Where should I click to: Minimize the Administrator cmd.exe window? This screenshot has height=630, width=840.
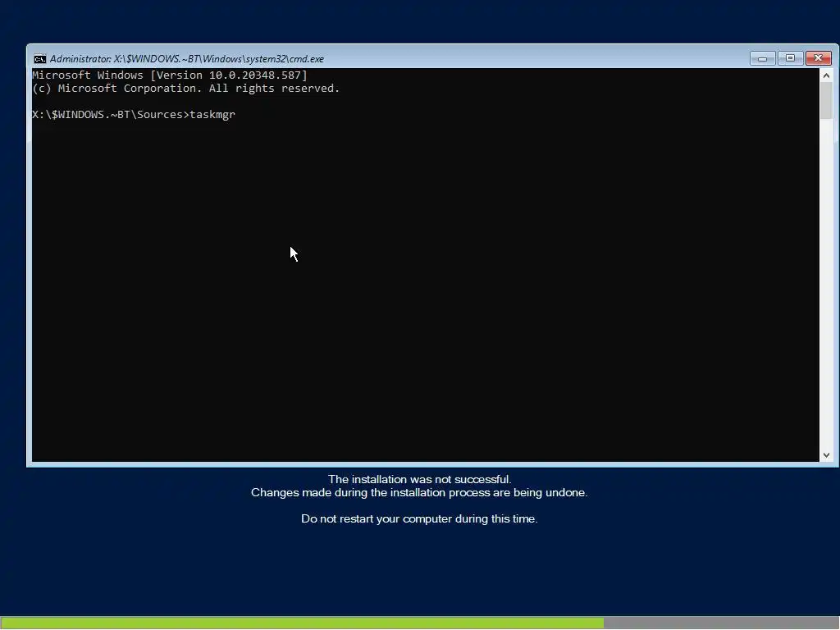click(762, 58)
